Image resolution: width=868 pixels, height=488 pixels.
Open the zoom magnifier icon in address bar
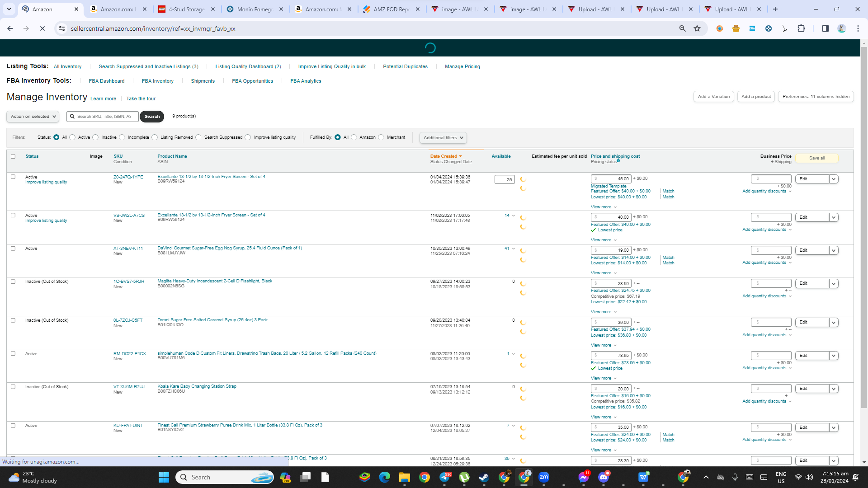pyautogui.click(x=682, y=28)
